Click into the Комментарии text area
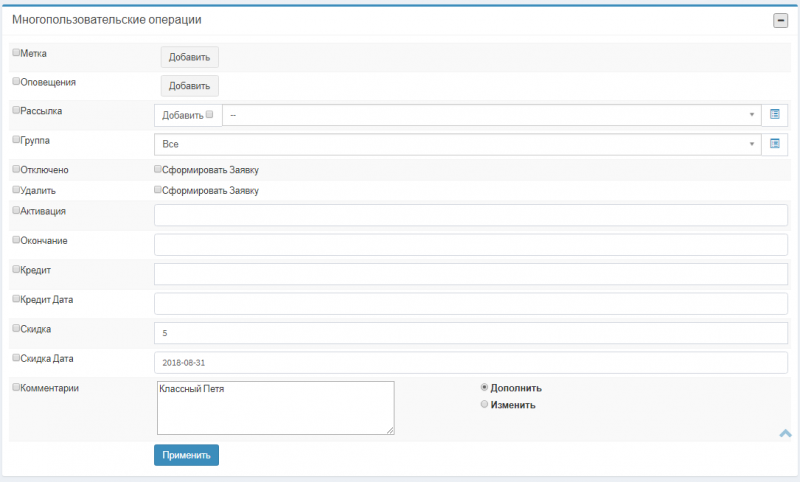 (276, 408)
